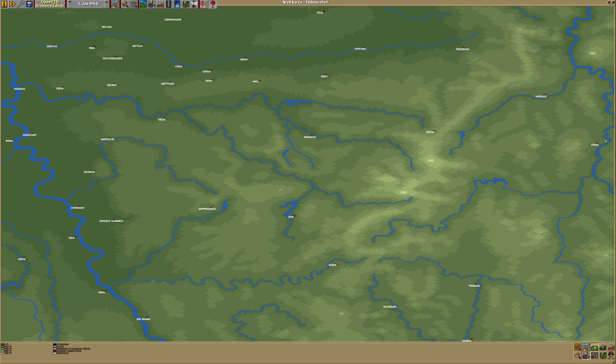
Task: Zoom out the minimap with minus magnifier
Action: [577, 355]
